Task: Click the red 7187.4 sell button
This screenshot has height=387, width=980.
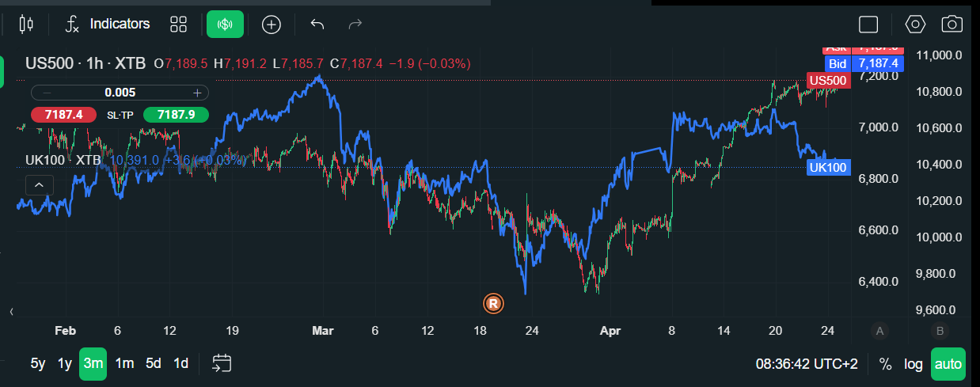Action: coord(63,115)
